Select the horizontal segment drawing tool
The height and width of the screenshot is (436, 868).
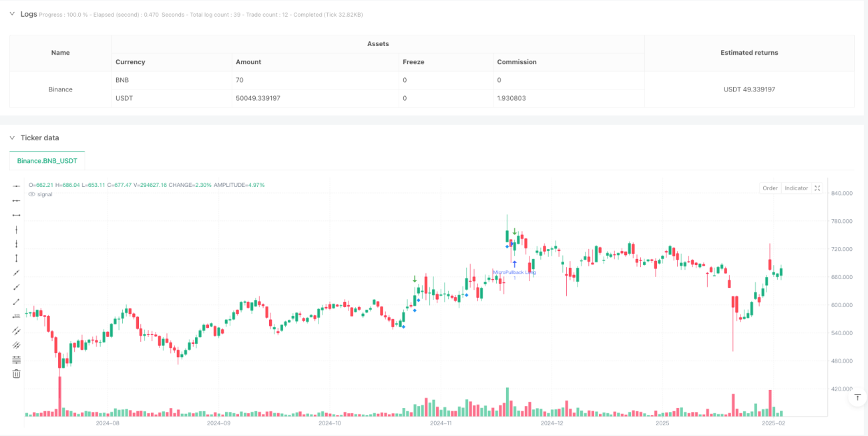pos(17,215)
